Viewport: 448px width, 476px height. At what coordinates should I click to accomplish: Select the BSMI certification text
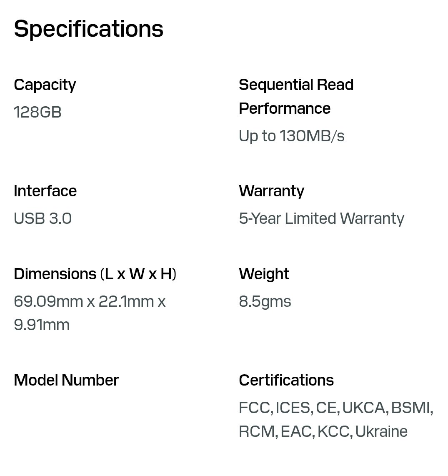click(x=410, y=408)
